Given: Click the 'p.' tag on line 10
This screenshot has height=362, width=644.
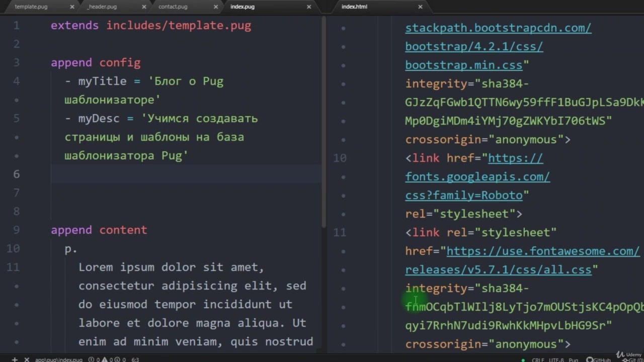Looking at the screenshot, I should pos(71,249).
